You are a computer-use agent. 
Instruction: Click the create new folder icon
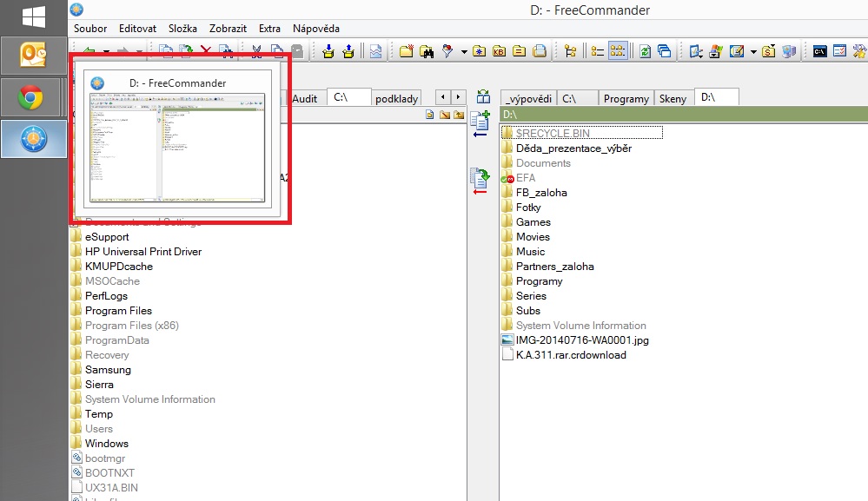click(x=407, y=51)
